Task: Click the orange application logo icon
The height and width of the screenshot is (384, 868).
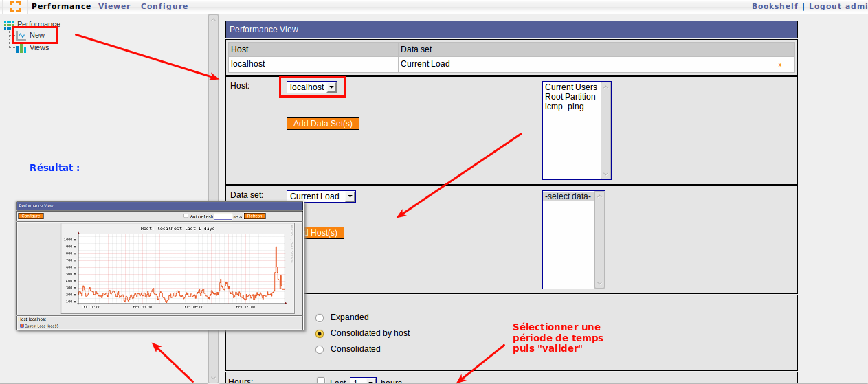Action: 14,6
